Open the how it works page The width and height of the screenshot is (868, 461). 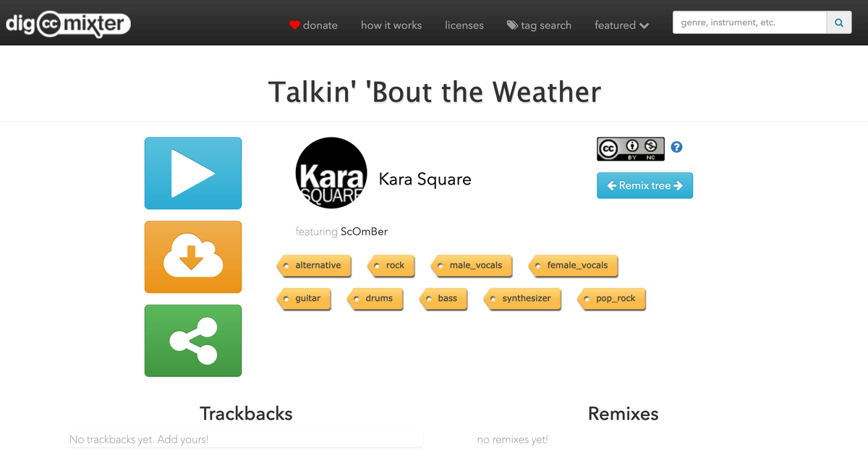pyautogui.click(x=391, y=25)
